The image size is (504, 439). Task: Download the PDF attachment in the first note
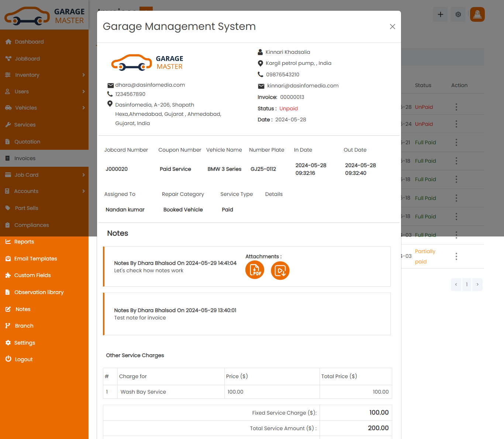click(255, 270)
